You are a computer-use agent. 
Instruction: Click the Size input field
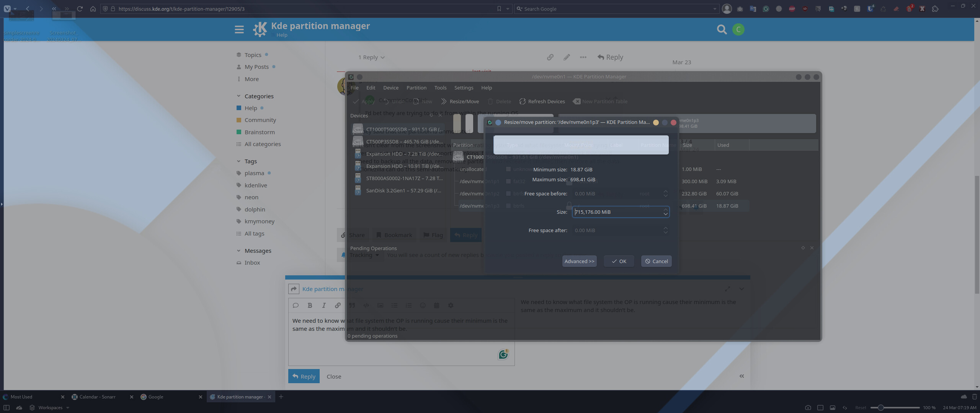click(x=616, y=212)
